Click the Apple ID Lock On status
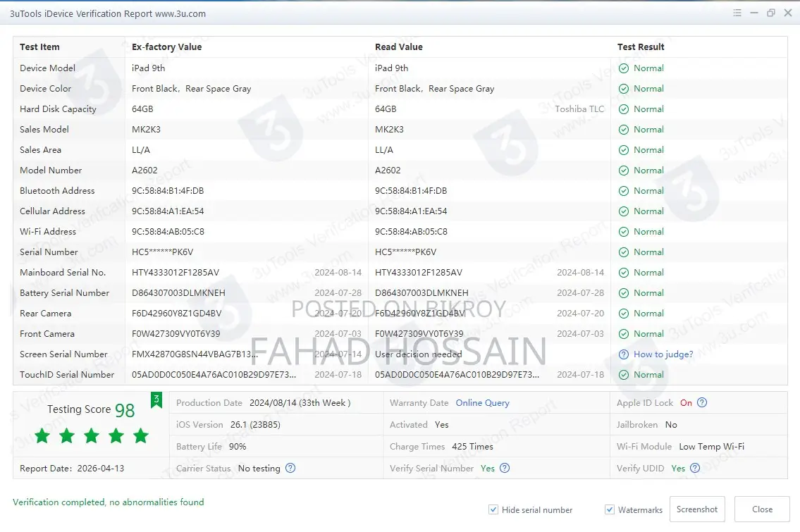 (x=686, y=402)
